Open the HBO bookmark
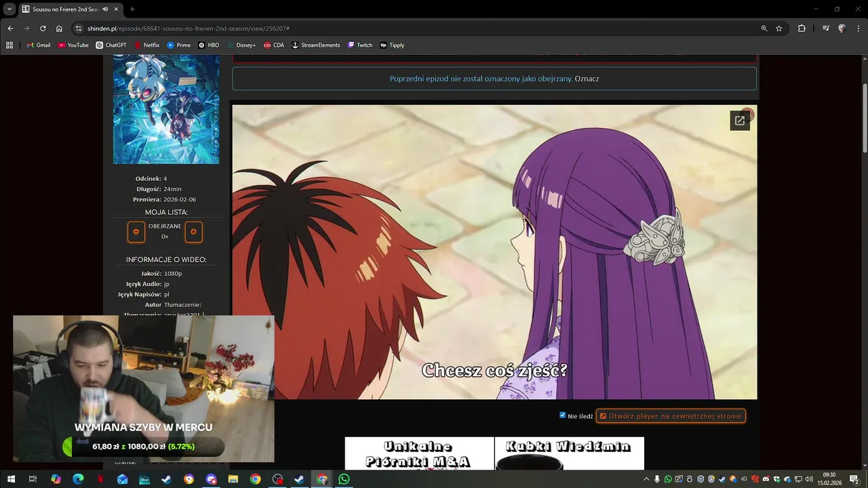 coord(209,45)
